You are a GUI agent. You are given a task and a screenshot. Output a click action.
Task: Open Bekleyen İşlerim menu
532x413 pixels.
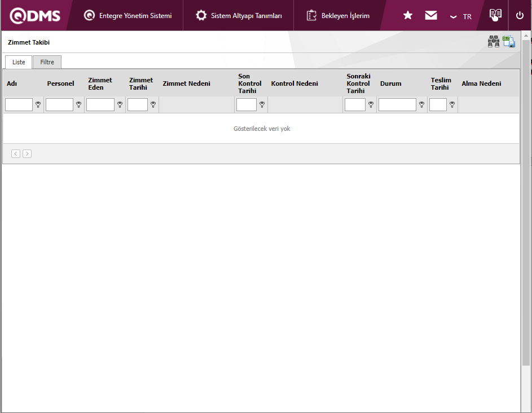pyautogui.click(x=338, y=16)
